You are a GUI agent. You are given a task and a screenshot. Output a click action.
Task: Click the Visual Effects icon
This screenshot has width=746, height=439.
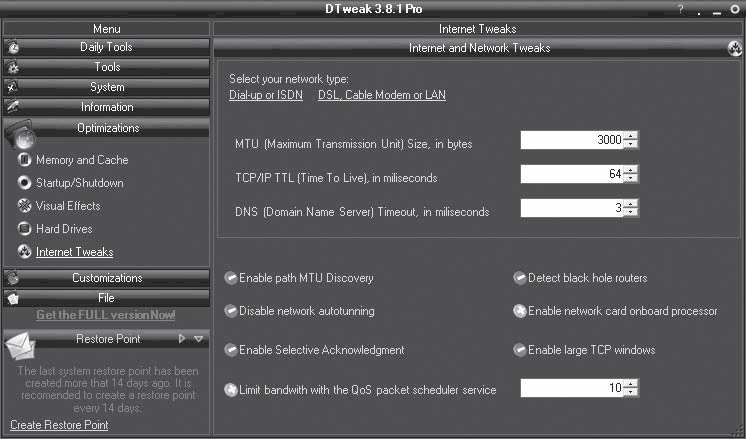pyautogui.click(x=24, y=205)
